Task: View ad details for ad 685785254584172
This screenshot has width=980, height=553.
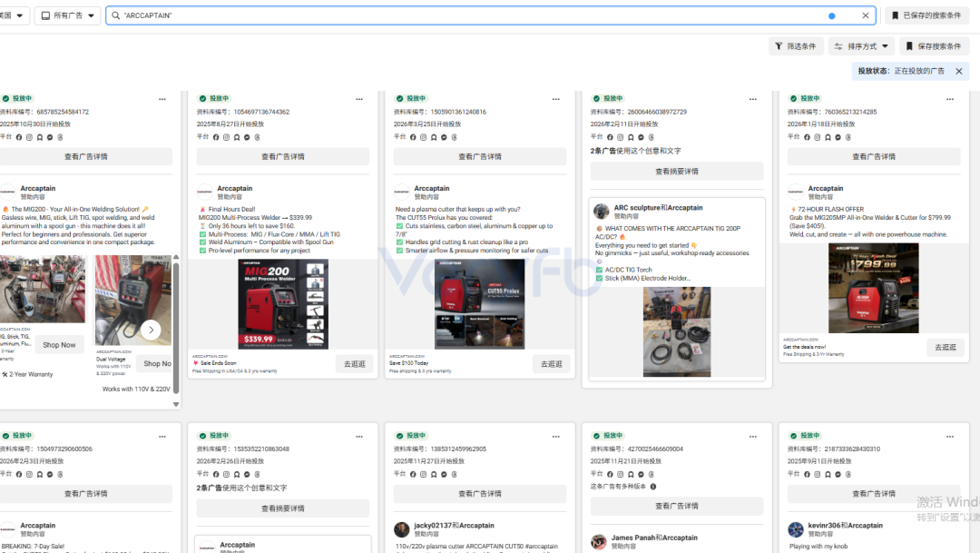Action: click(85, 156)
